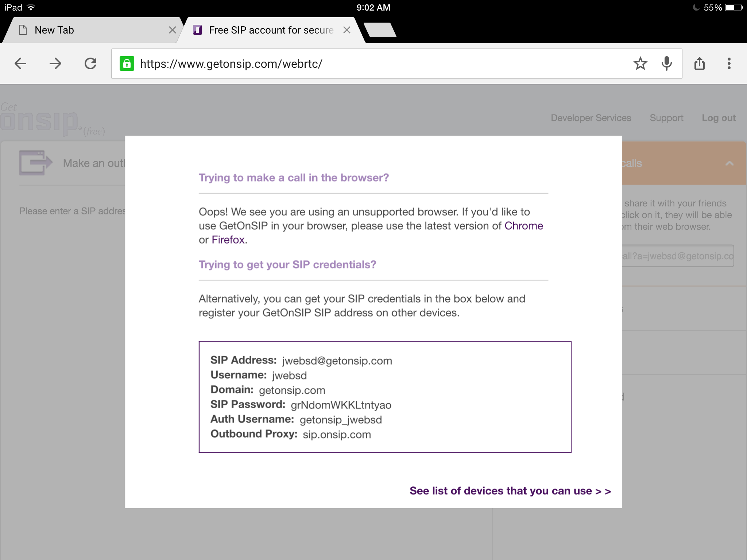The image size is (747, 560).
Task: Start voice search with the microphone icon
Action: pos(667,64)
